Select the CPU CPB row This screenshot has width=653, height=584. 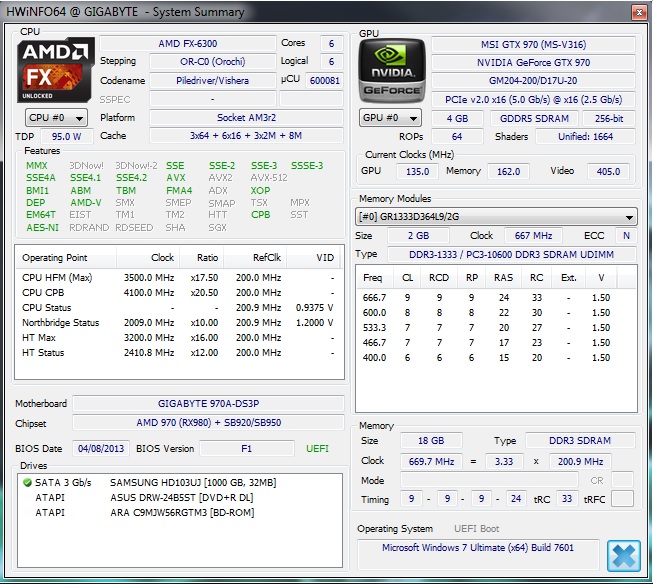click(178, 292)
